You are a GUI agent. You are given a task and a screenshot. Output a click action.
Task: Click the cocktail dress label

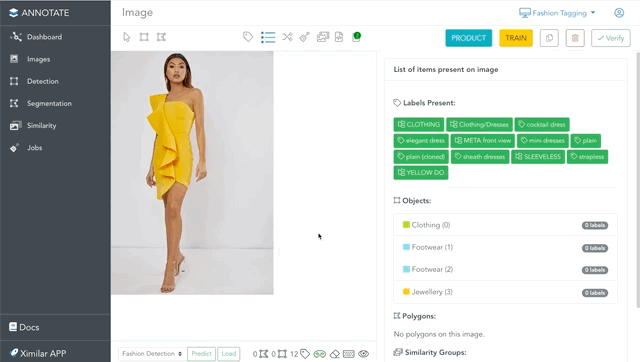[x=542, y=124]
